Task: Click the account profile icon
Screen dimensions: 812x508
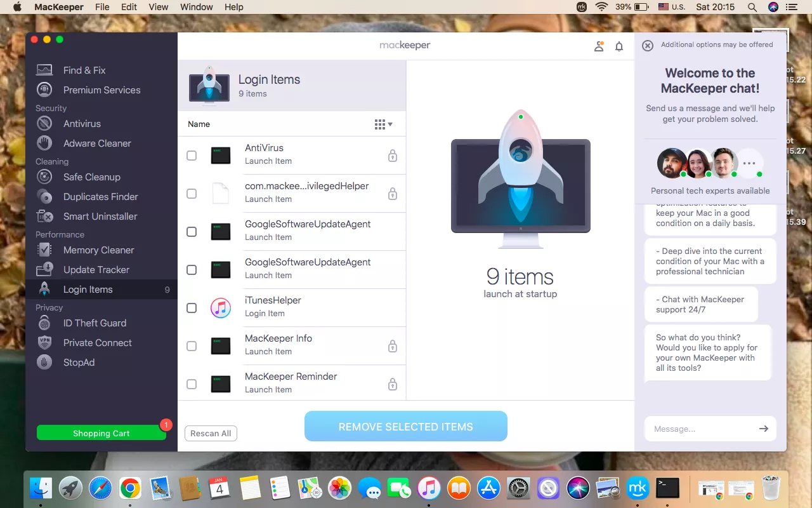Action: click(599, 46)
